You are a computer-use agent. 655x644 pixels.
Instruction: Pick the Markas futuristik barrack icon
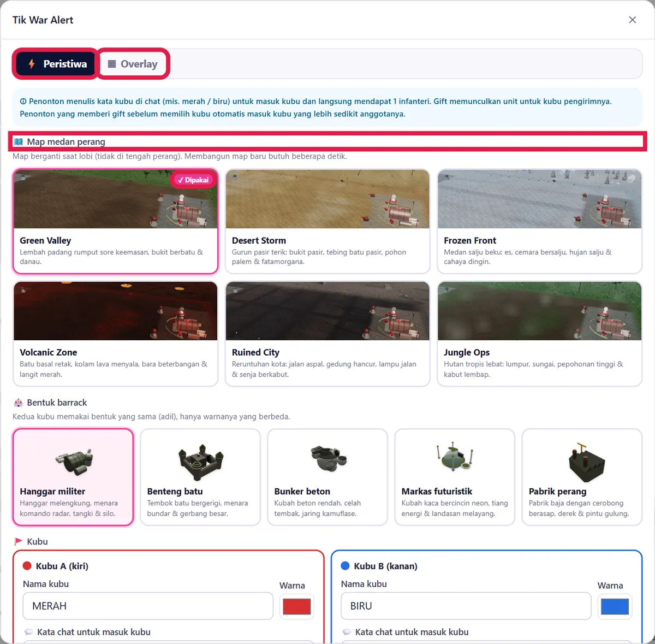click(x=455, y=457)
